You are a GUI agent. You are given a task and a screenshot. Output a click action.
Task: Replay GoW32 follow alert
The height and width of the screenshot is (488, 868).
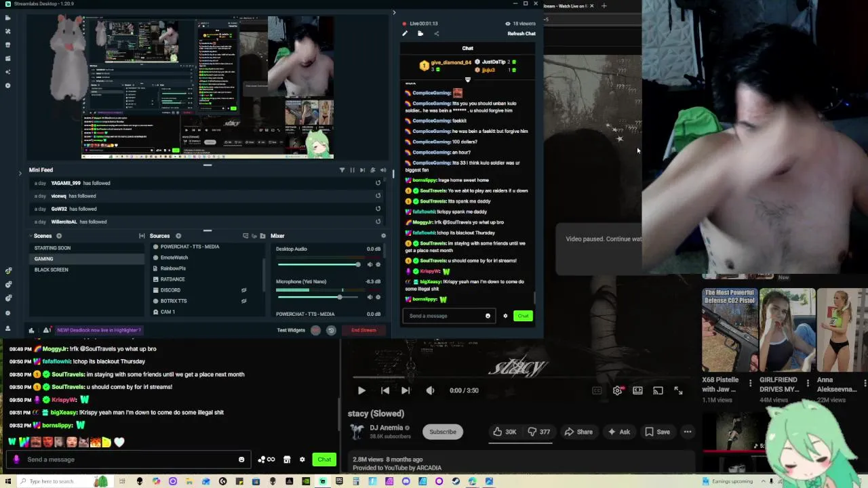[378, 209]
